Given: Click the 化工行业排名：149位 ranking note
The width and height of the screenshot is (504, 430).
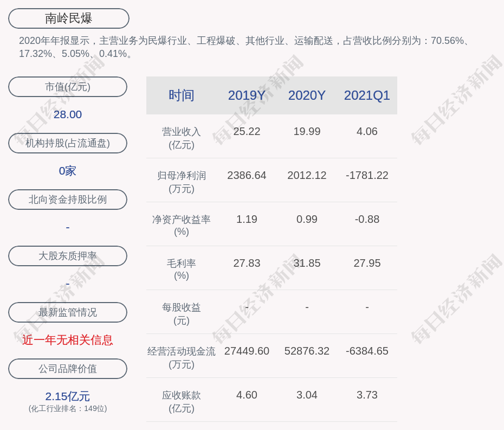Looking at the screenshot, I should point(68,408).
